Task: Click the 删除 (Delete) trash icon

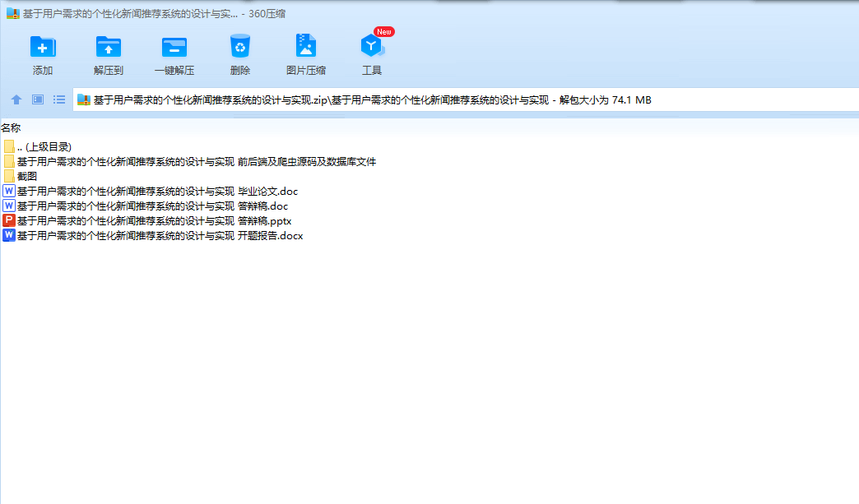Action: coord(240,47)
